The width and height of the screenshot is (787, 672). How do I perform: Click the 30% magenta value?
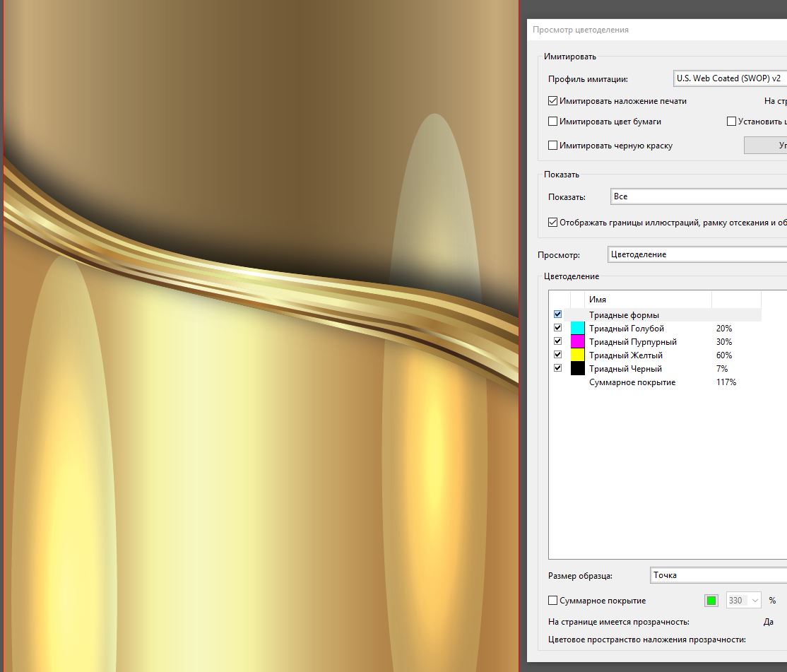pyautogui.click(x=723, y=342)
